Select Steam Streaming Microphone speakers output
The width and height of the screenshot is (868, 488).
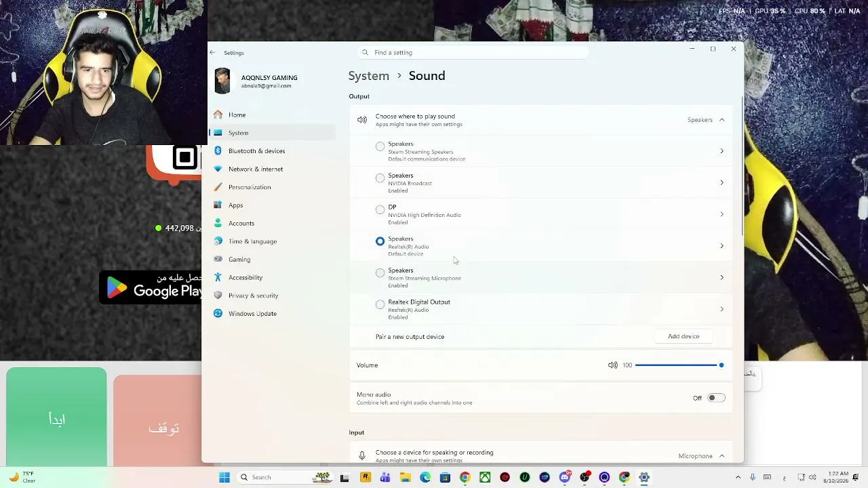pyautogui.click(x=380, y=273)
